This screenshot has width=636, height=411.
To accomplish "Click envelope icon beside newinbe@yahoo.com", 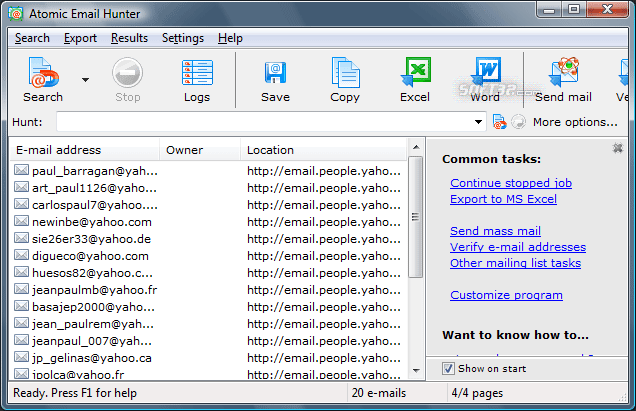I will 21,221.
